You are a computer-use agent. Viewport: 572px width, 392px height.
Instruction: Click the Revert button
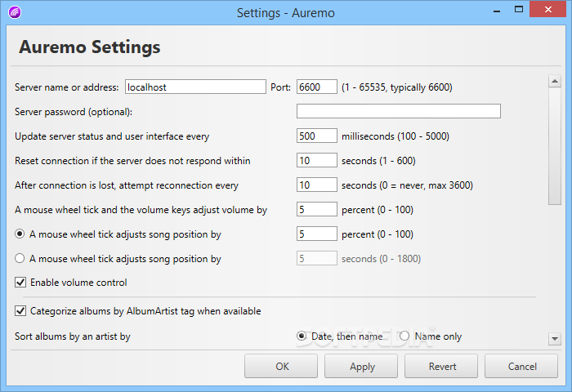pyautogui.click(x=441, y=366)
